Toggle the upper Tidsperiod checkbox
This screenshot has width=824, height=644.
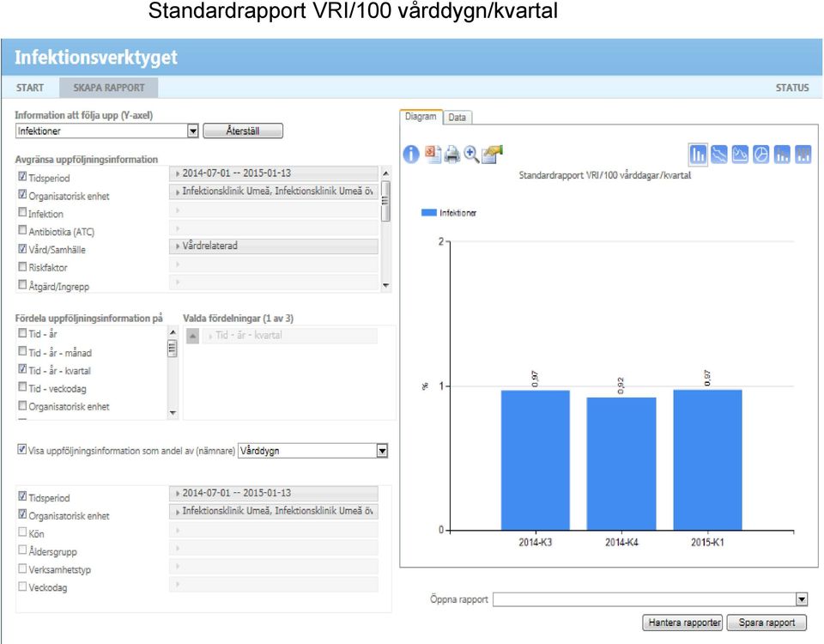coord(22,177)
